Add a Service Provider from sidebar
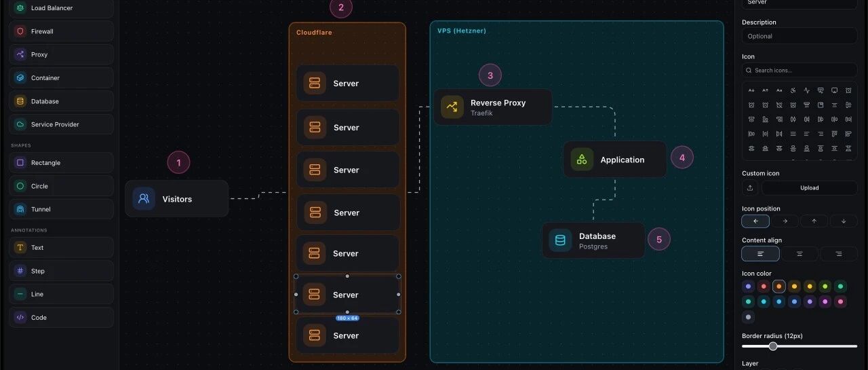Screen dimensions: 868x370 pyautogui.click(x=61, y=124)
